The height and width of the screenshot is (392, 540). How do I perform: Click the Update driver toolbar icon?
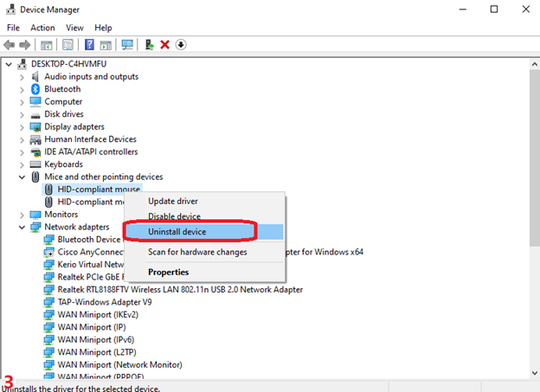click(150, 45)
